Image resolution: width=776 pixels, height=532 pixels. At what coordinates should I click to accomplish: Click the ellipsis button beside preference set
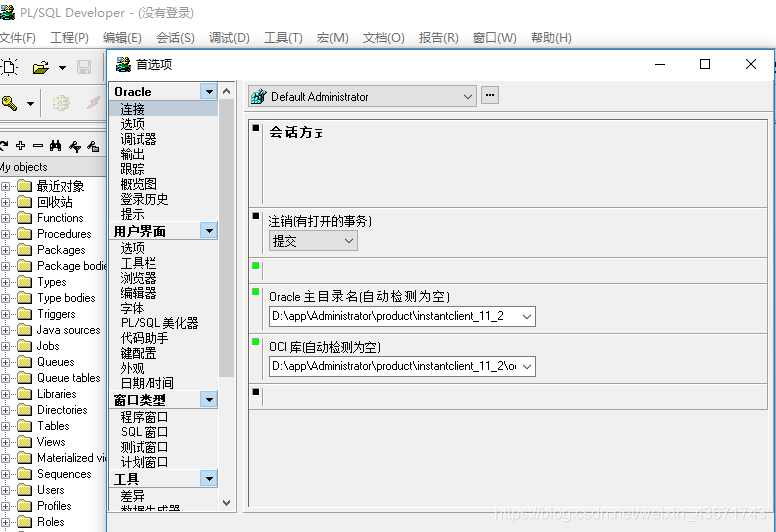(x=490, y=95)
